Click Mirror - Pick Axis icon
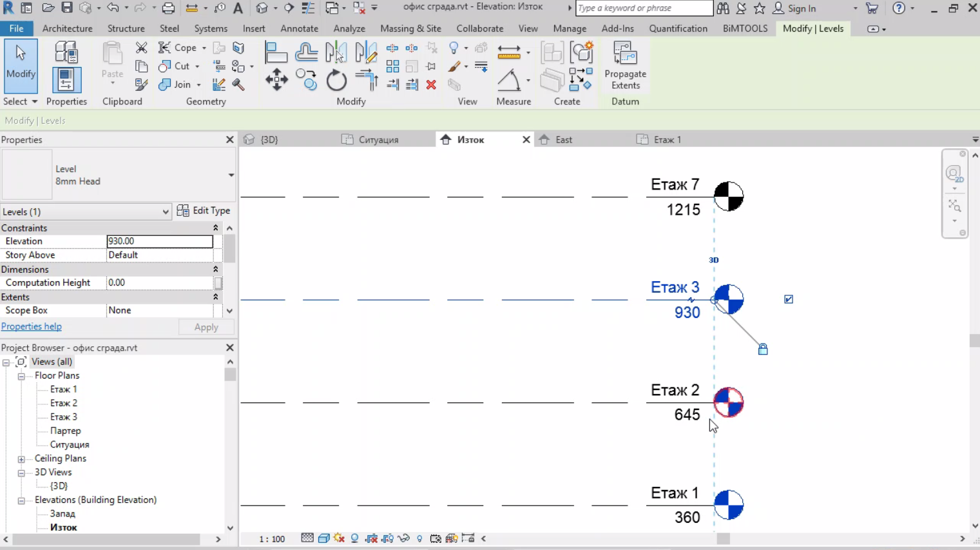Screen dimensions: 980x550 pyautogui.click(x=336, y=52)
